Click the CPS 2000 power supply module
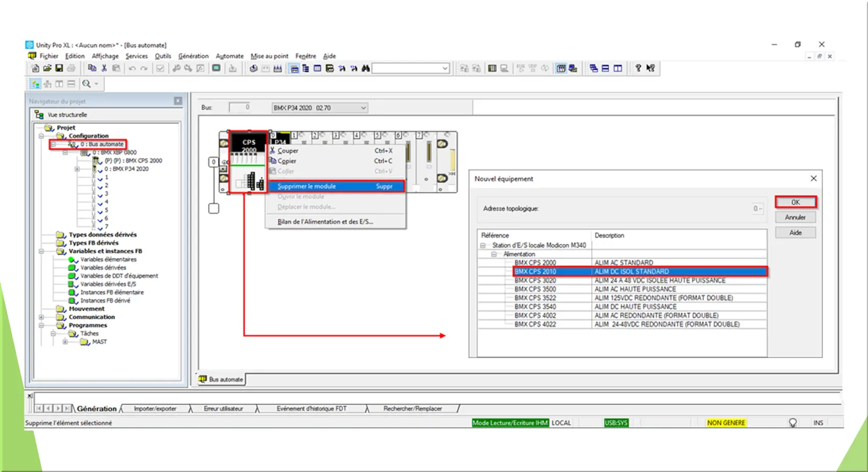The width and height of the screenshot is (868, 472). click(249, 162)
